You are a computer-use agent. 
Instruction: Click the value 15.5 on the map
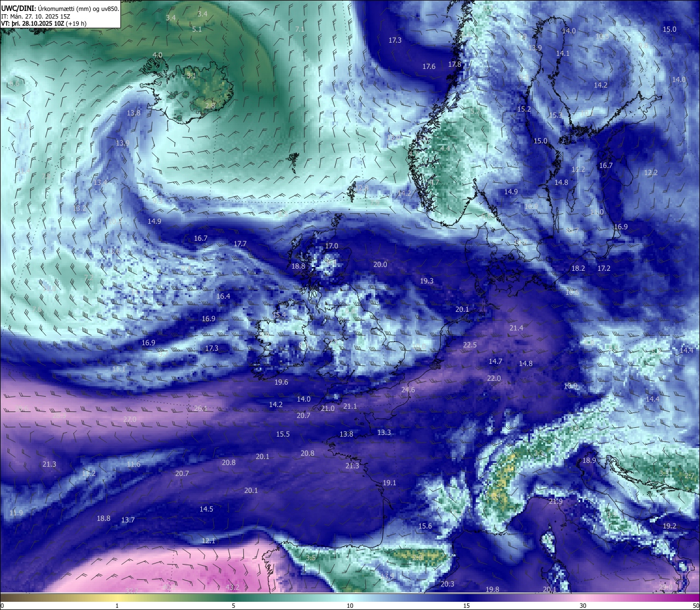click(283, 434)
